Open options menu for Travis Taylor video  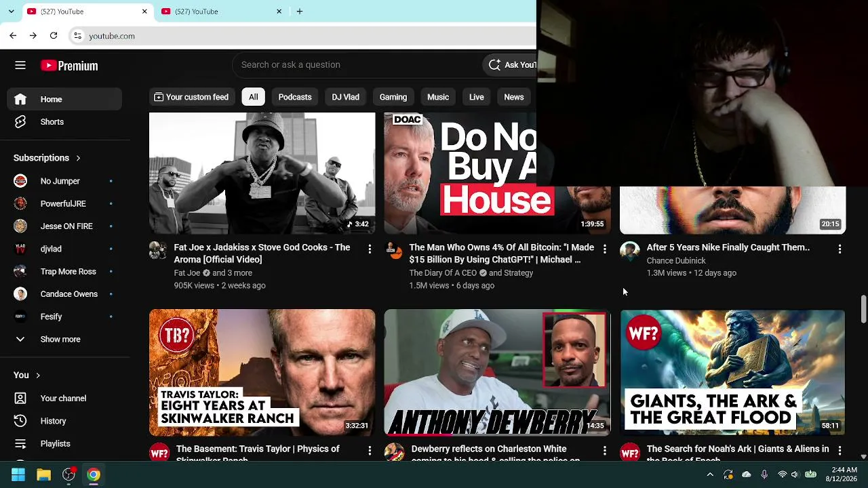[370, 451]
